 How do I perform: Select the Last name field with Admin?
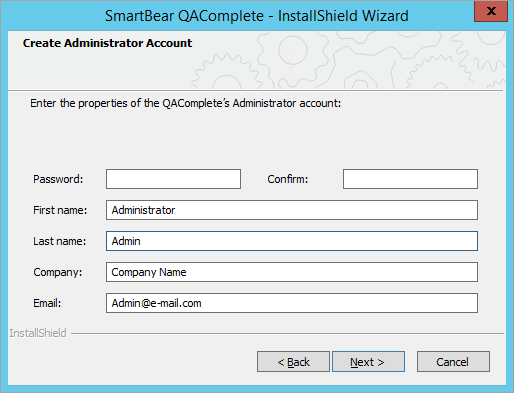click(292, 241)
